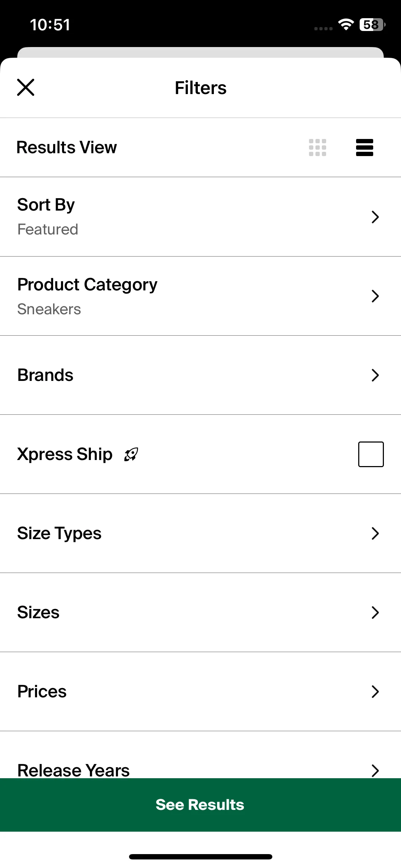The image size is (401, 868).
Task: Close the Filters panel with X icon
Action: pyautogui.click(x=26, y=87)
